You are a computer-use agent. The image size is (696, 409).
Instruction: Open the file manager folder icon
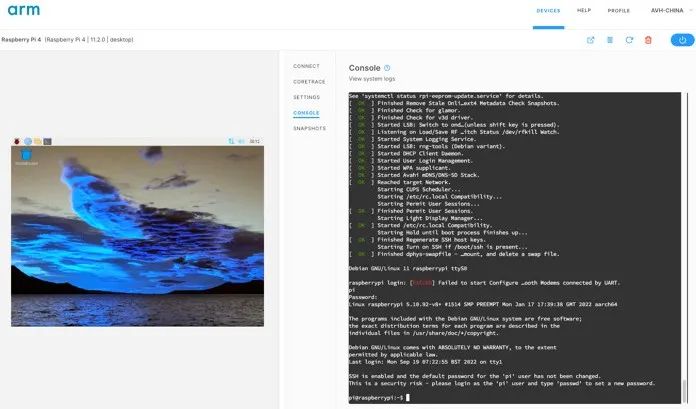[38, 141]
